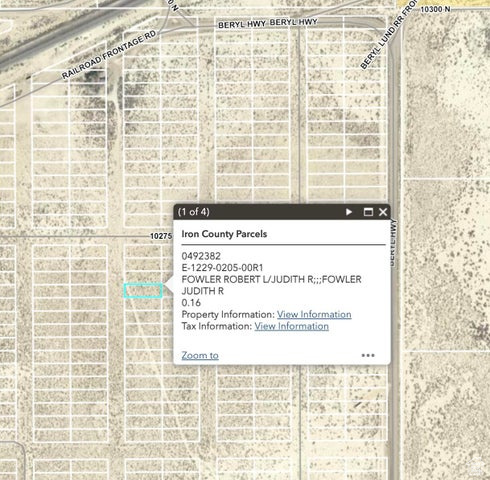Click parcel ID E-1229-0205-00R1
Viewport: 490px width, 480px height.
(222, 268)
